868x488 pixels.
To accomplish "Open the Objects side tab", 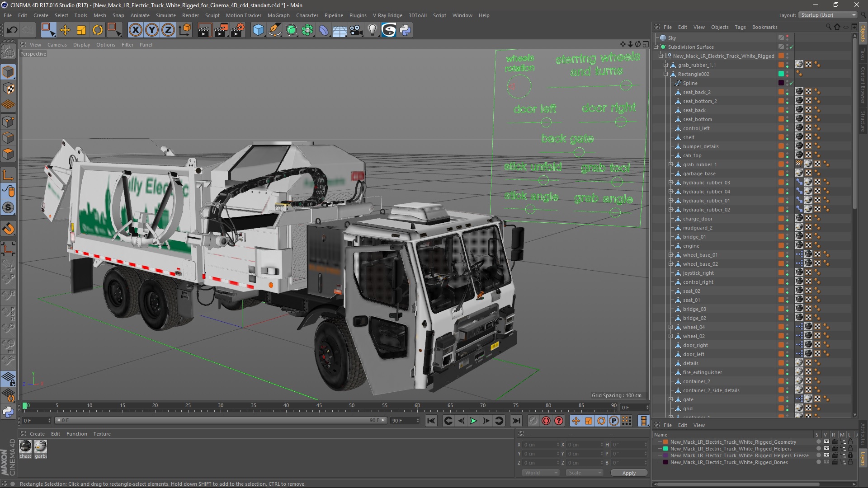I will click(863, 34).
